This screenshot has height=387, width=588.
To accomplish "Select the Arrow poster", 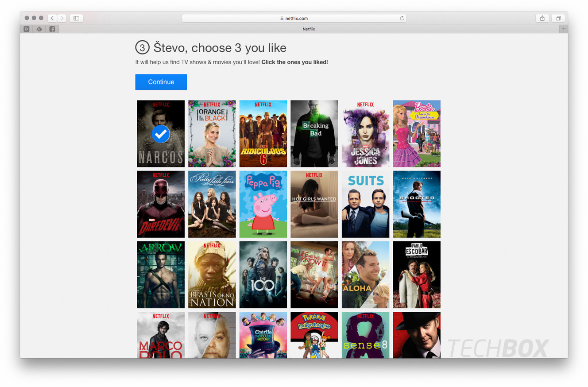I will 161,275.
